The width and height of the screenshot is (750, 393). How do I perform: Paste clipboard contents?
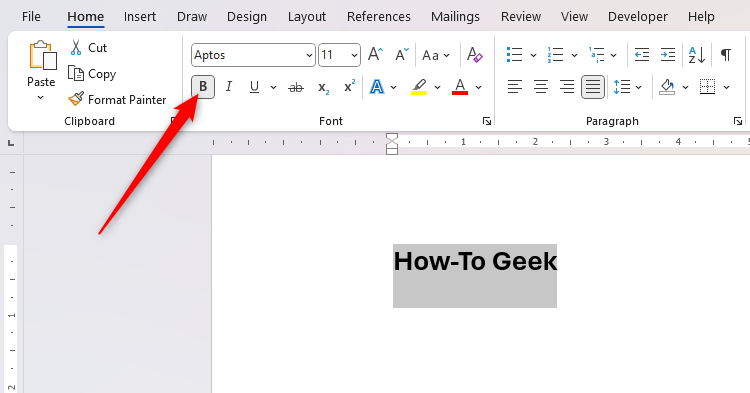point(41,64)
